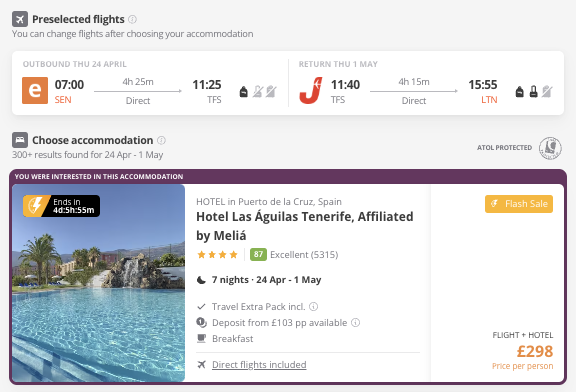The width and height of the screenshot is (576, 392).
Task: Click the Jet2 airline logo
Action: click(x=311, y=90)
